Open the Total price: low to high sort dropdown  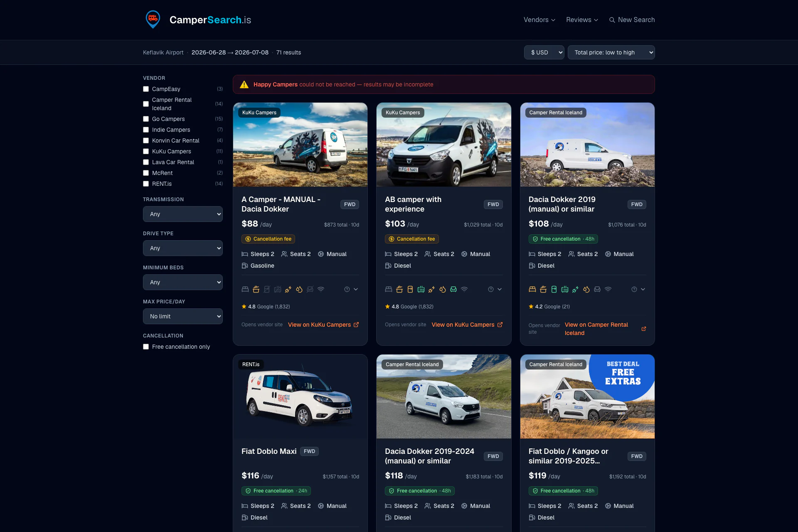tap(611, 52)
